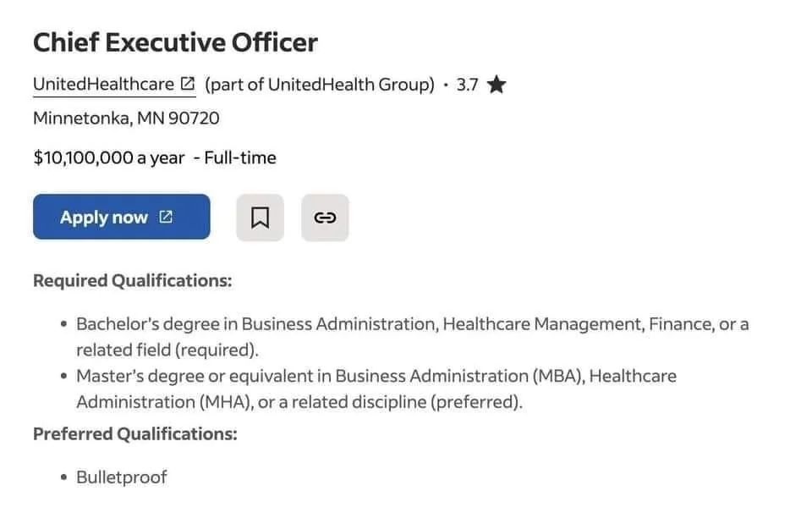
Task: Select the Bulletproof qualification item
Action: [x=122, y=477]
